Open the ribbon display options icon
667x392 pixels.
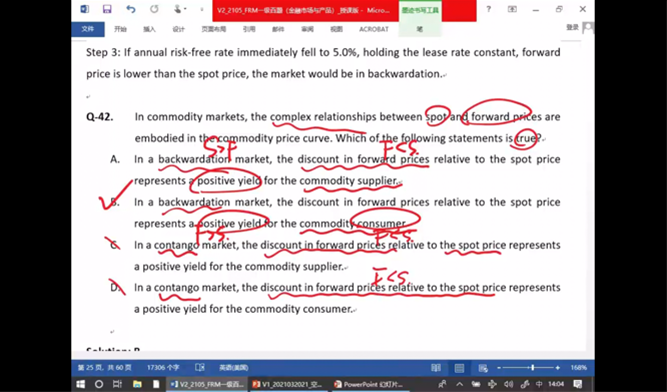(x=512, y=9)
